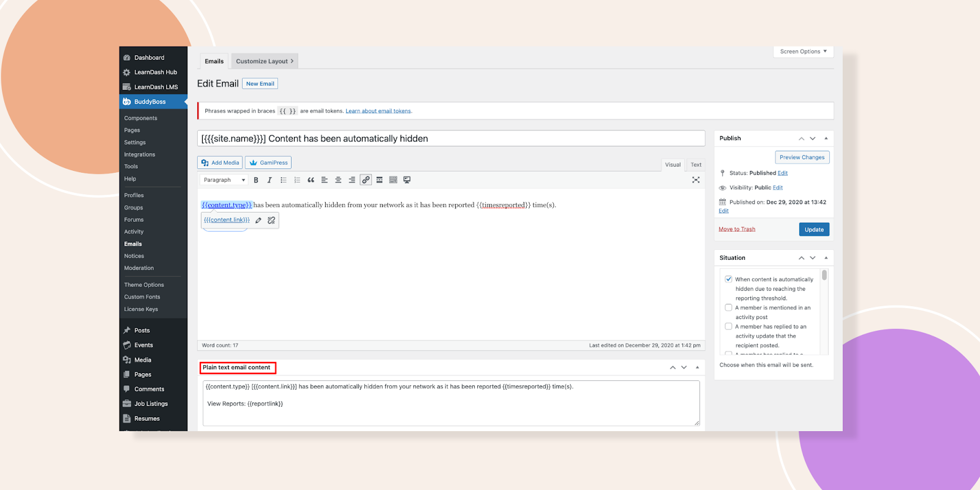Open Dashboard from the sidebar
The width and height of the screenshot is (980, 490).
(x=153, y=58)
